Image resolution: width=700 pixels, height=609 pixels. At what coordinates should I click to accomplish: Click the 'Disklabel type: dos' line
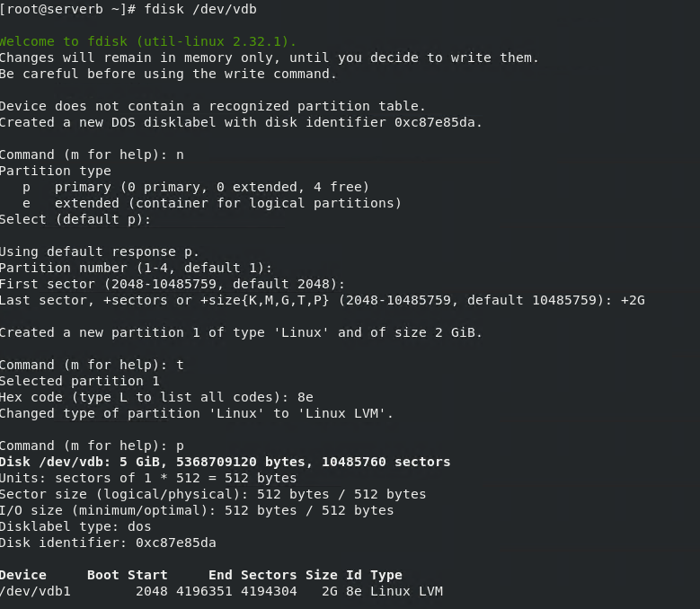pyautogui.click(x=75, y=526)
